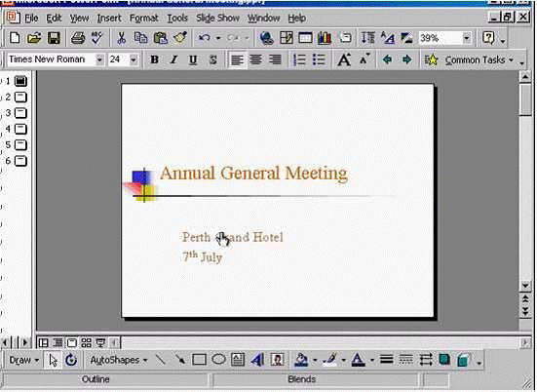Viewport: 537px width, 392px height.
Task: Click the Print icon
Action: click(x=77, y=38)
